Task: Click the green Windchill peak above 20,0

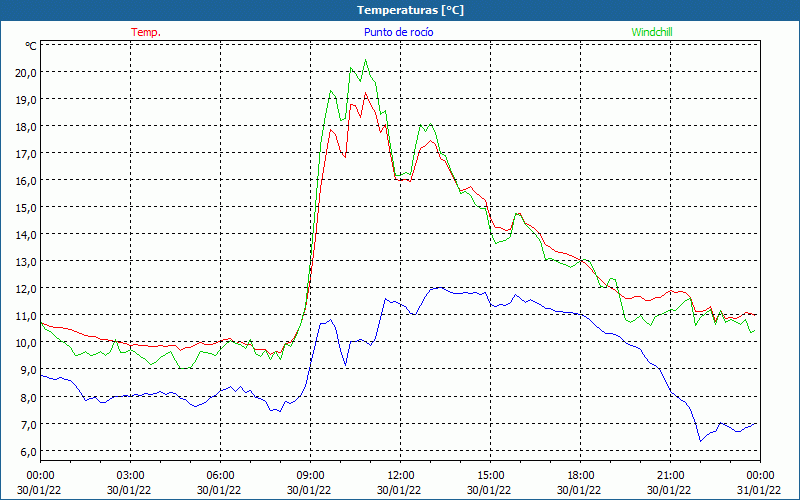Action: point(365,61)
